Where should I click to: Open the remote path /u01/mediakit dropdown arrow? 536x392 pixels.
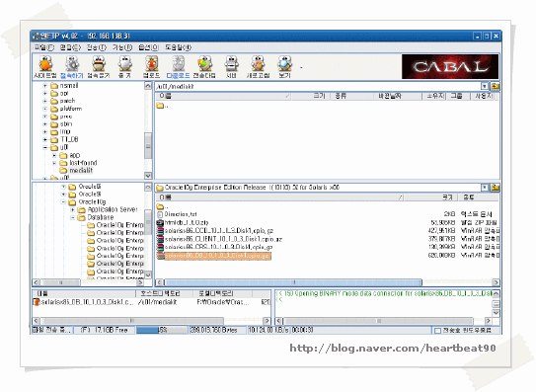[485, 86]
